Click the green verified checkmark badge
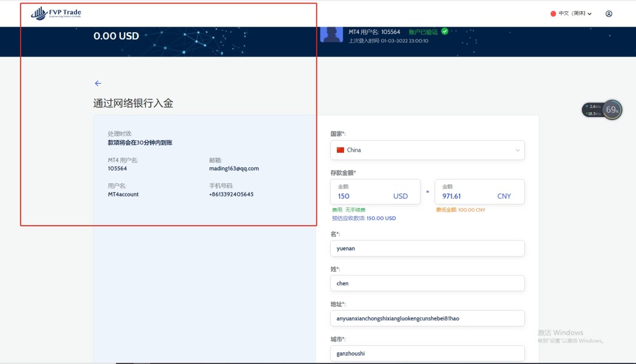 click(x=445, y=31)
